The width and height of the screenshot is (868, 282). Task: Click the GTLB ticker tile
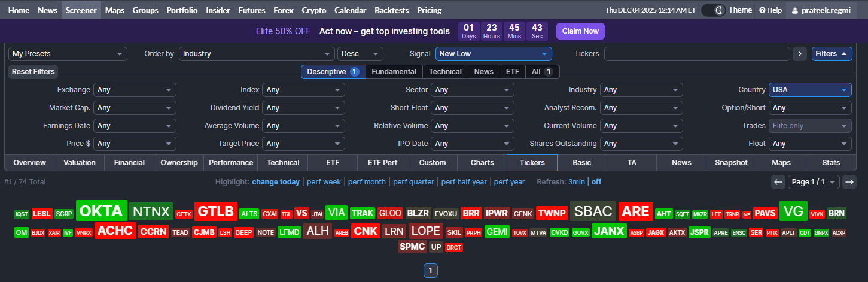pyautogui.click(x=216, y=211)
